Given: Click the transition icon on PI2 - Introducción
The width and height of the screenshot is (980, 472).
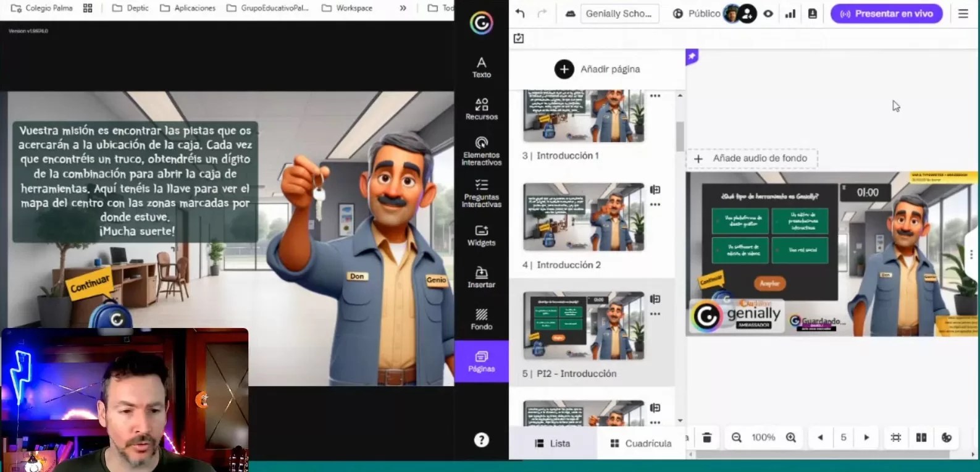Looking at the screenshot, I should [655, 299].
